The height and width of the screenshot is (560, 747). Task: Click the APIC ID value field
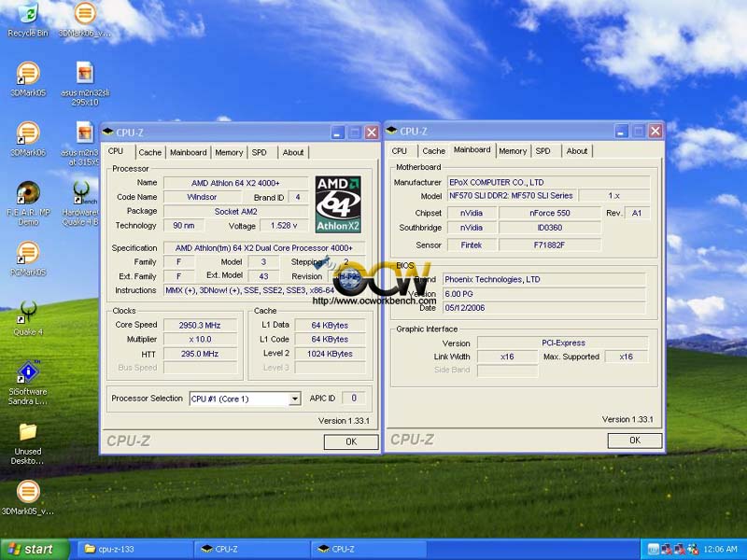(354, 399)
